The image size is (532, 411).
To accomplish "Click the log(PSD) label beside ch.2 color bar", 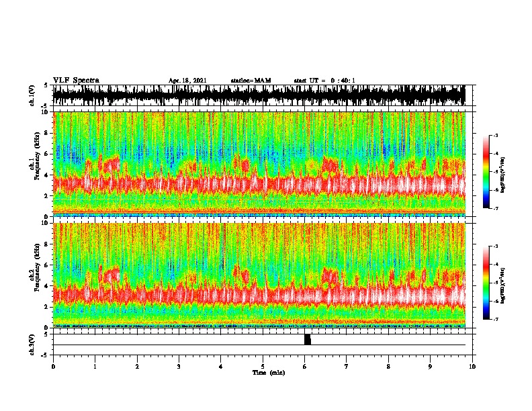I will (x=503, y=285).
